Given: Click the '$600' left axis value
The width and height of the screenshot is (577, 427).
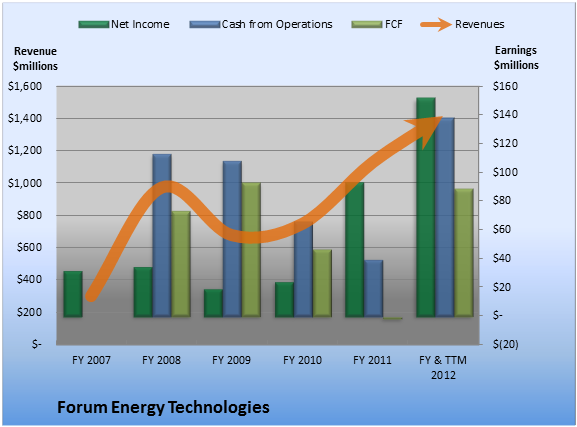Looking at the screenshot, I should point(29,247).
